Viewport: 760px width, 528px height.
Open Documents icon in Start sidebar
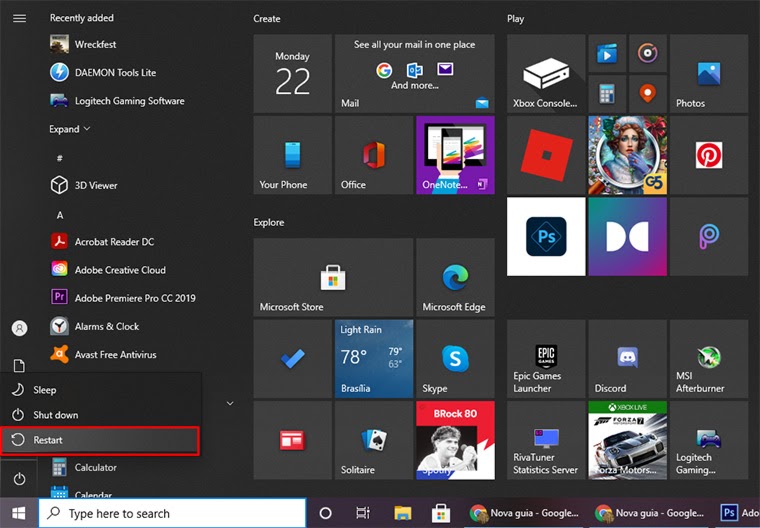click(x=19, y=365)
